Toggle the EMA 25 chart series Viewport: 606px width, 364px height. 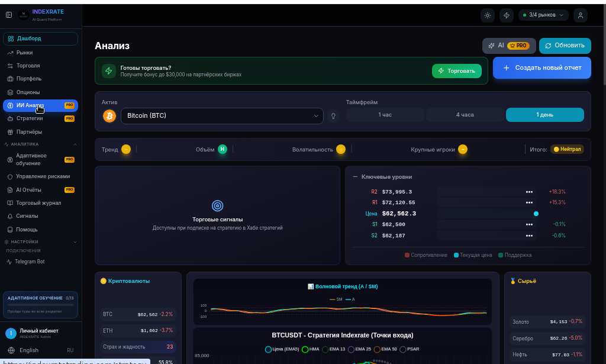point(359,349)
